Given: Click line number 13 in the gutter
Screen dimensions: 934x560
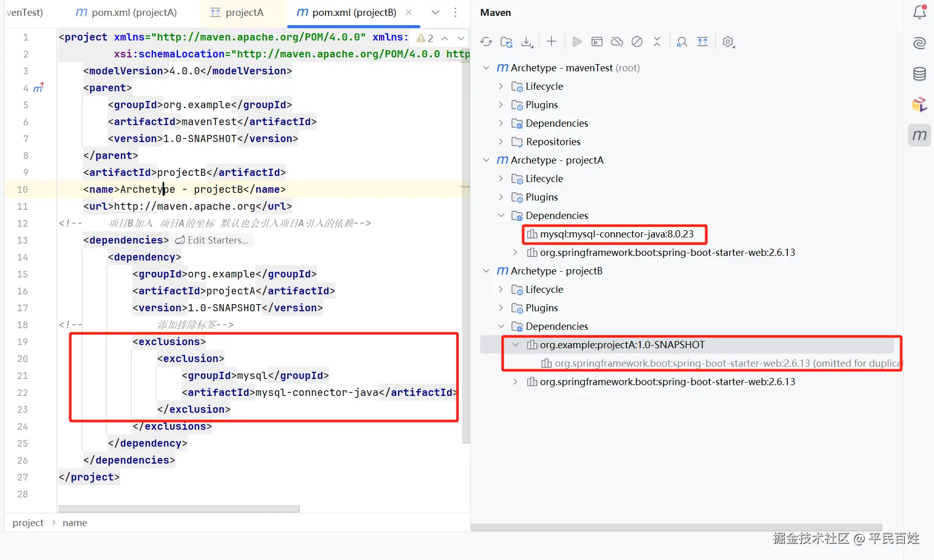Looking at the screenshot, I should [x=23, y=240].
